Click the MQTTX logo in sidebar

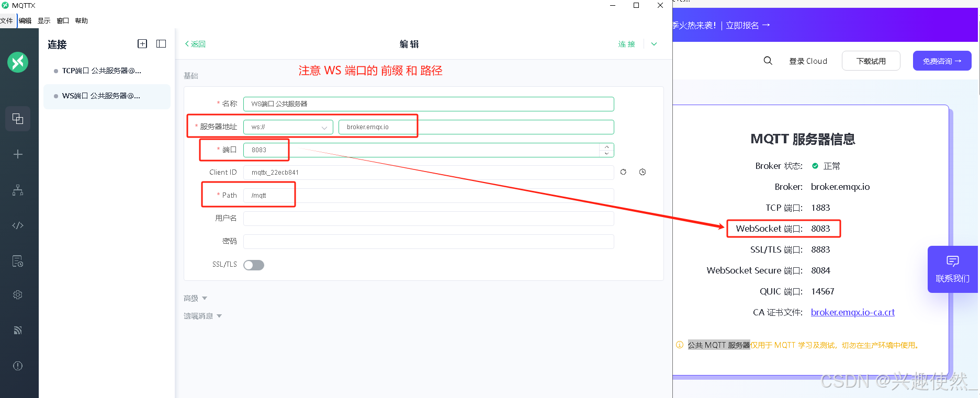(18, 62)
